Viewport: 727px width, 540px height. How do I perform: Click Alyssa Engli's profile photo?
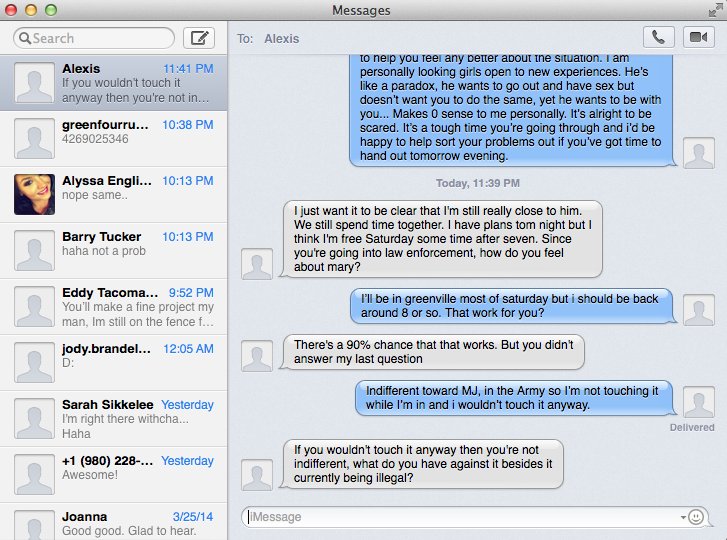click(x=34, y=194)
